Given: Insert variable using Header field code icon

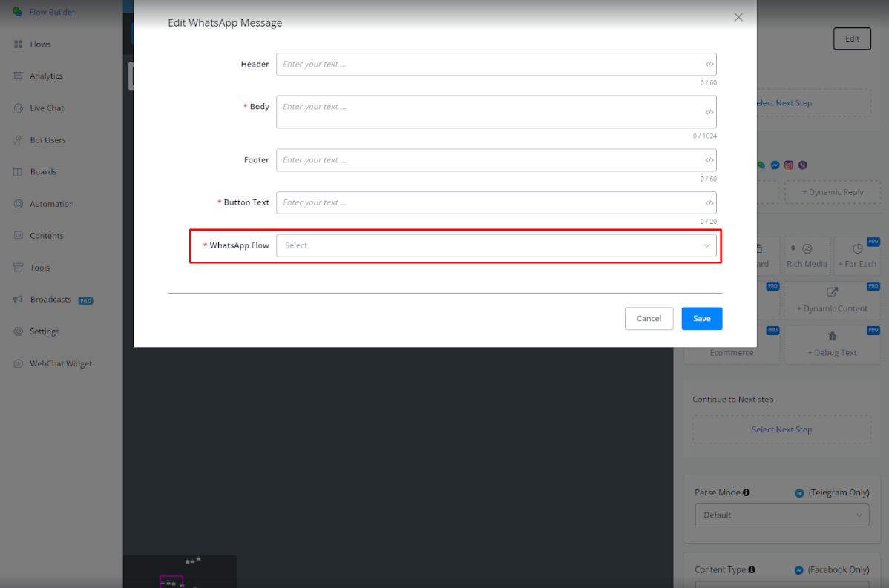Looking at the screenshot, I should point(709,65).
